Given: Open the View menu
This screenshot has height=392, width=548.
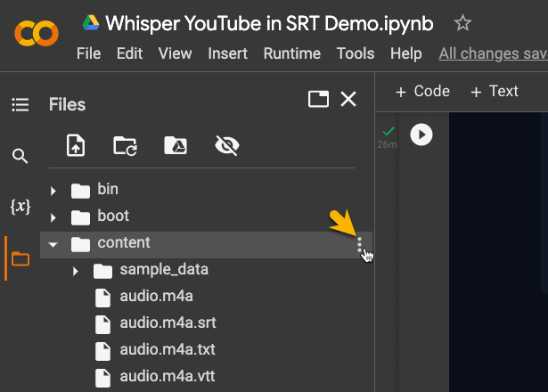Looking at the screenshot, I should pyautogui.click(x=175, y=53).
